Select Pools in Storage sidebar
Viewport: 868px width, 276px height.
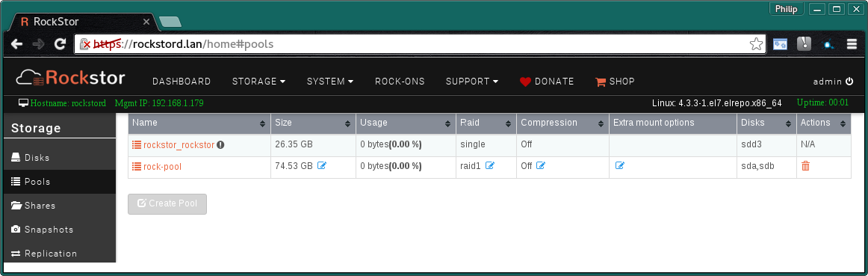pyautogui.click(x=60, y=182)
